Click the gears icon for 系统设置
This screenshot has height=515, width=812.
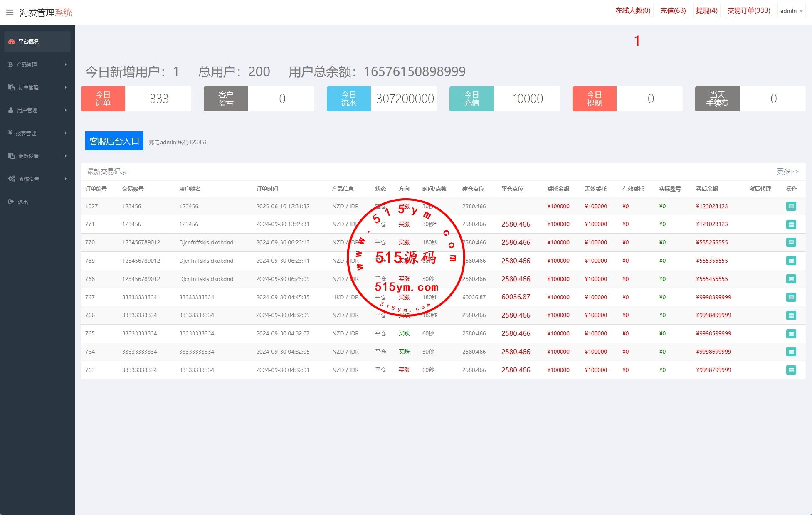(12, 179)
